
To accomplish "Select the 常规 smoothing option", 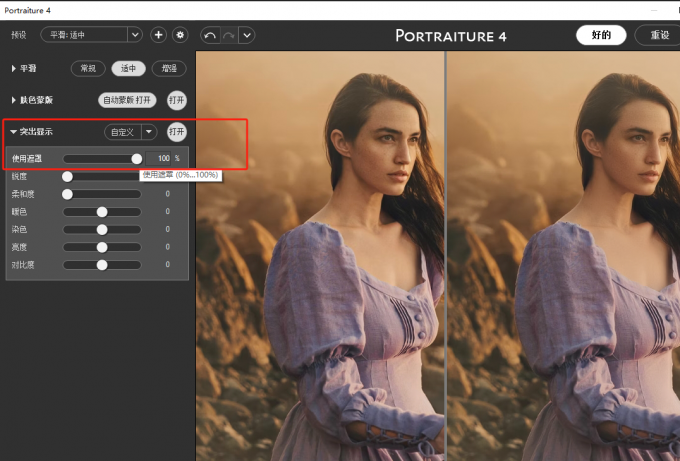I will tap(88, 69).
